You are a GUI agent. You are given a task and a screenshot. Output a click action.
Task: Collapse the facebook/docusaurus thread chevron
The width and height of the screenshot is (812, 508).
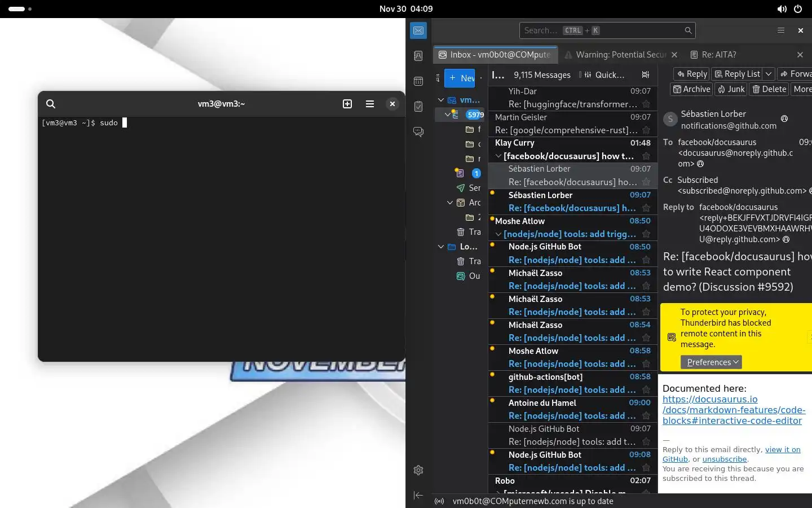point(498,156)
